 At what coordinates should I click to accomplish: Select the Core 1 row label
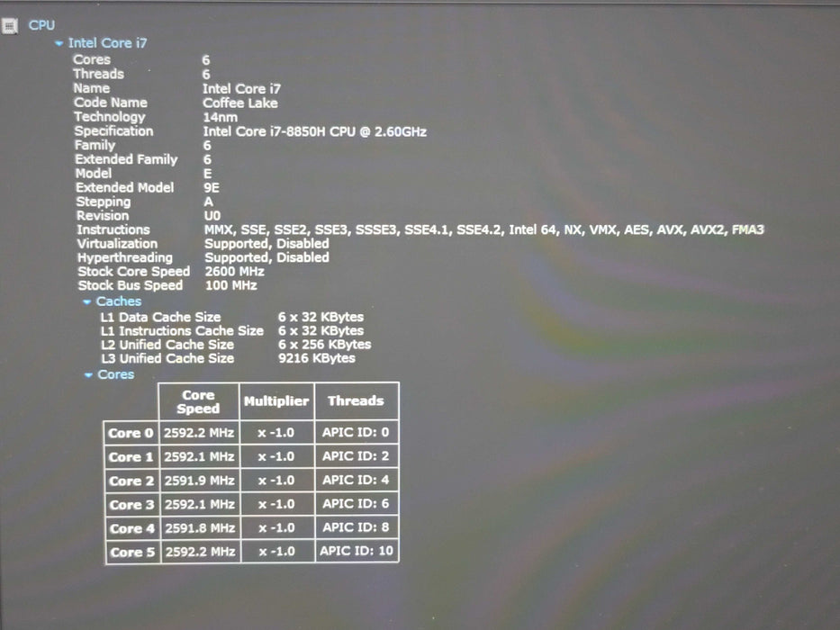click(131, 457)
